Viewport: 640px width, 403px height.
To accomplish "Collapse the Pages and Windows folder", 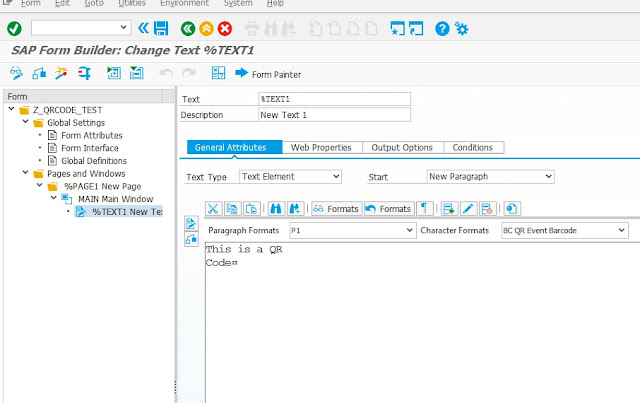I will pos(25,172).
